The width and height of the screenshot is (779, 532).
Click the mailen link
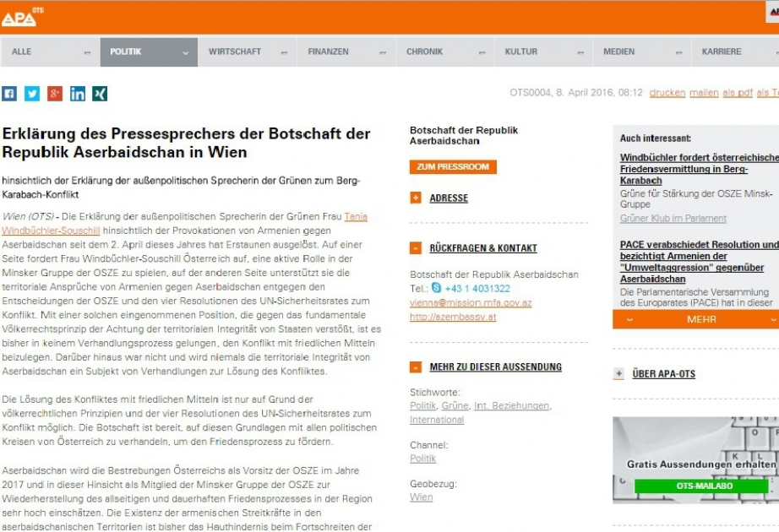coord(704,92)
